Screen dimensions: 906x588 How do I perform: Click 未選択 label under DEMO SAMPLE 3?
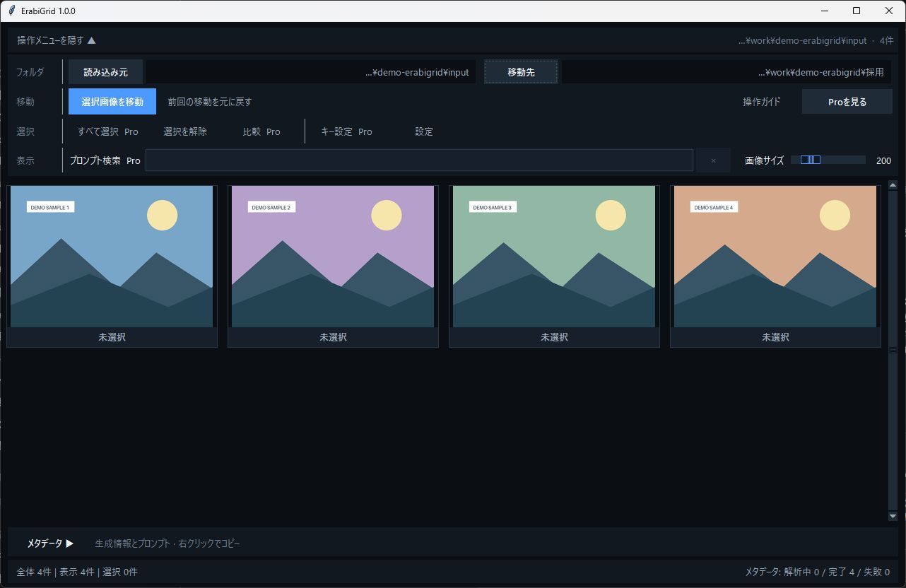(x=554, y=337)
